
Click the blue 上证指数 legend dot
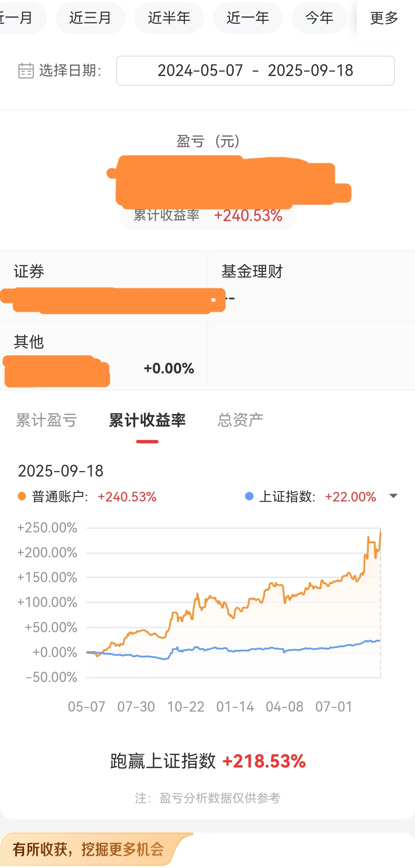click(x=249, y=496)
